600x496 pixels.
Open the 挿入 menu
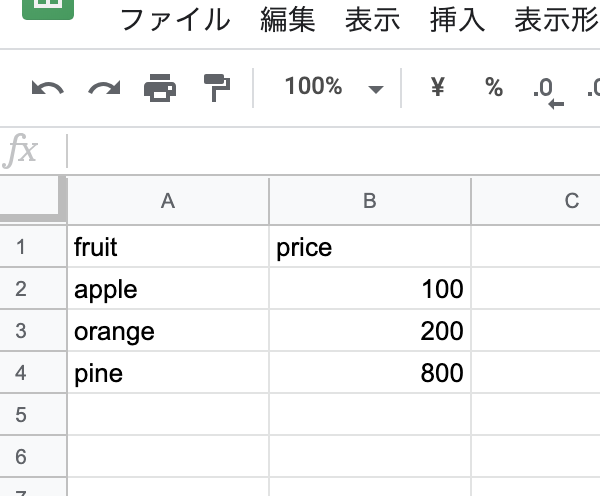(457, 20)
